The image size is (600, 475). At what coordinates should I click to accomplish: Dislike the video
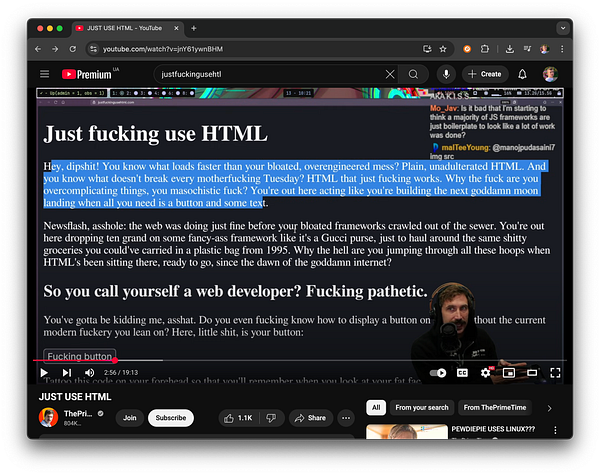coord(271,418)
